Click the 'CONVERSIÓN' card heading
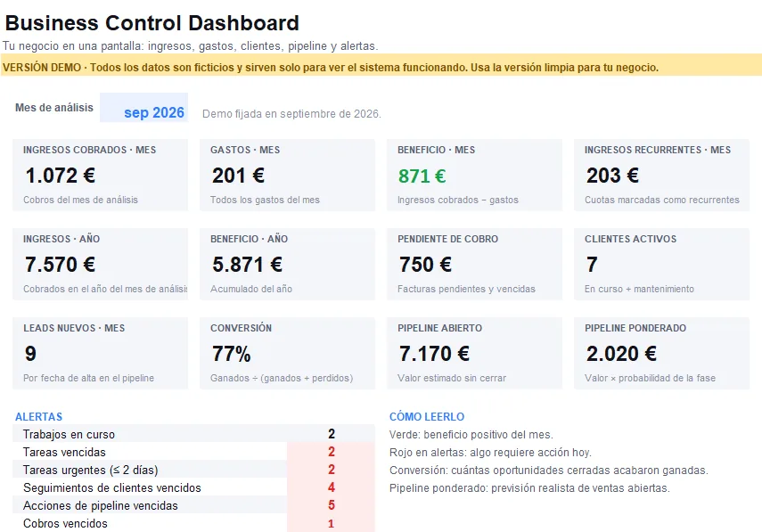The width and height of the screenshot is (762, 532). [241, 328]
